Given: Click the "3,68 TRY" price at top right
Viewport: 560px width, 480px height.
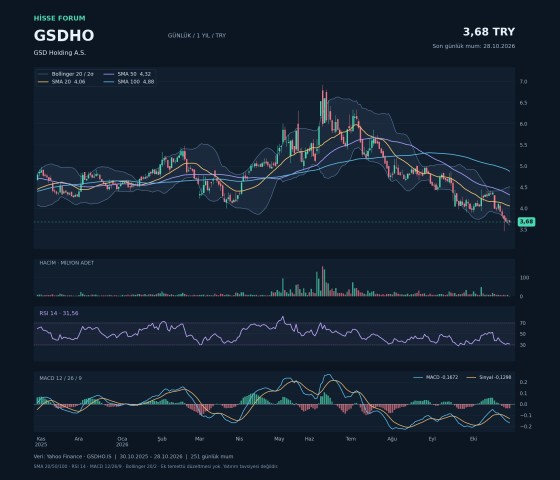Looking at the screenshot, I should (x=489, y=32).
